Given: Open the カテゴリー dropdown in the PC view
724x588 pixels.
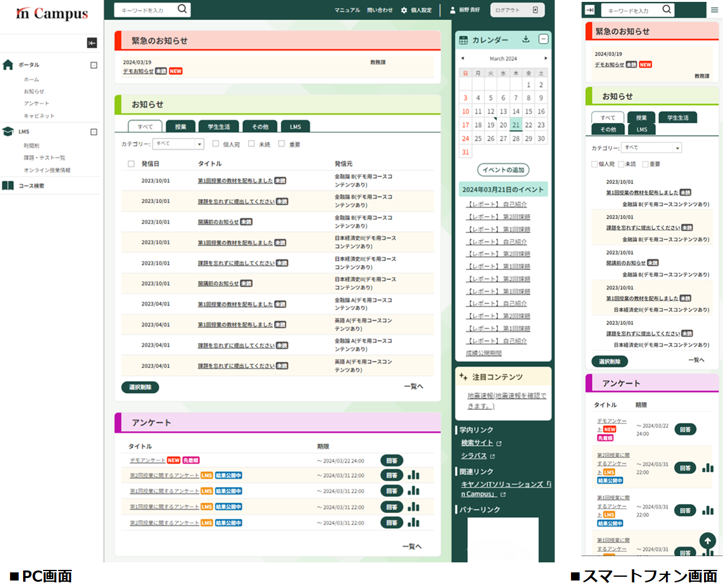Looking at the screenshot, I should (x=178, y=144).
